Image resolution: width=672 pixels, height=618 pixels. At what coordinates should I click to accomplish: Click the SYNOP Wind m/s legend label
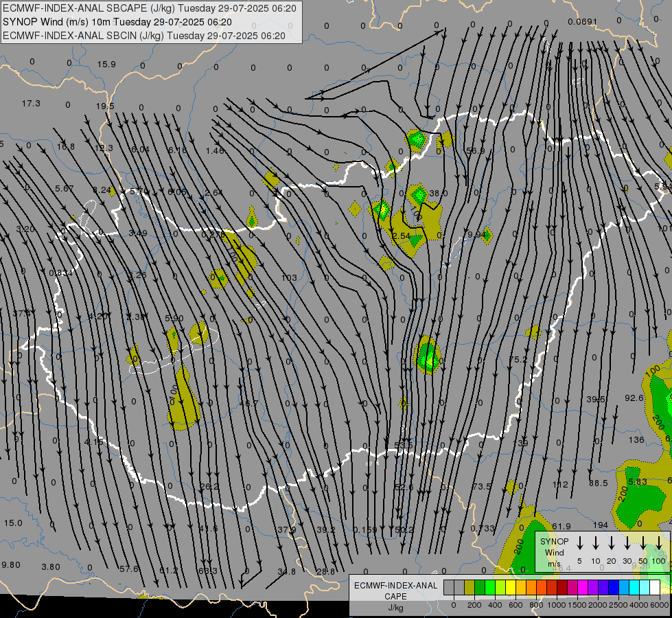tap(554, 552)
